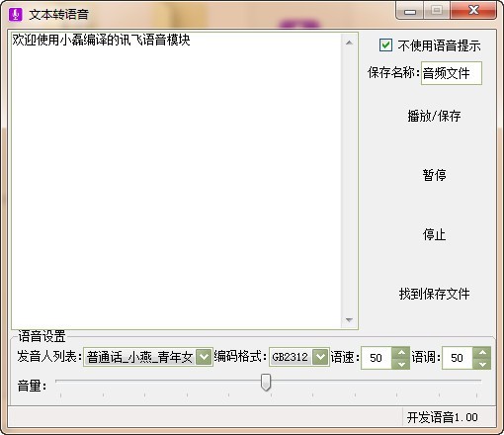Open the 发音人列表 dropdown arrow
The height and width of the screenshot is (435, 504).
(204, 357)
